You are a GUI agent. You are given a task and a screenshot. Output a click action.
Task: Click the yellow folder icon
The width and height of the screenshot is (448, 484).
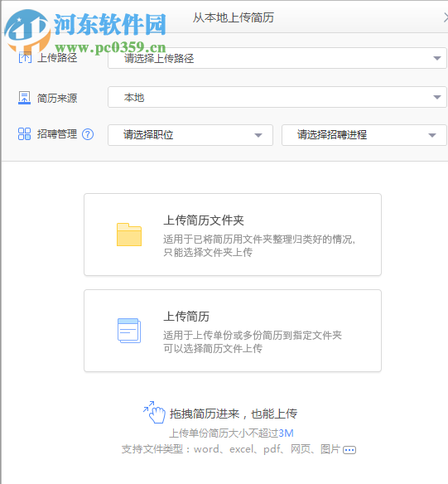point(129,235)
